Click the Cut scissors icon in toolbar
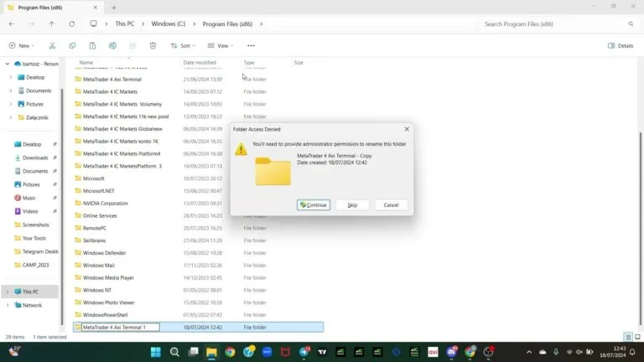The width and height of the screenshot is (644, 362). tap(52, 45)
